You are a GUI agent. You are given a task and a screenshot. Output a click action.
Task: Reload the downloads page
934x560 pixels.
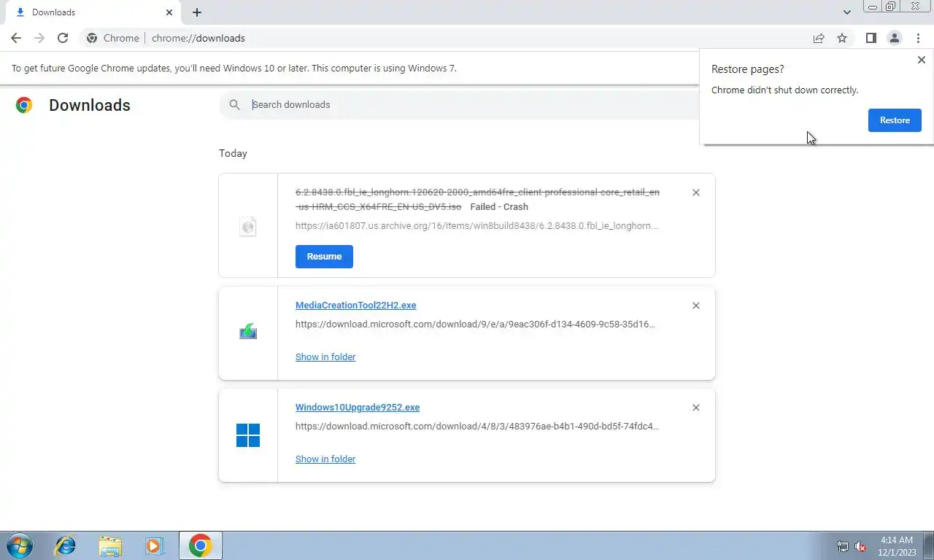tap(63, 38)
